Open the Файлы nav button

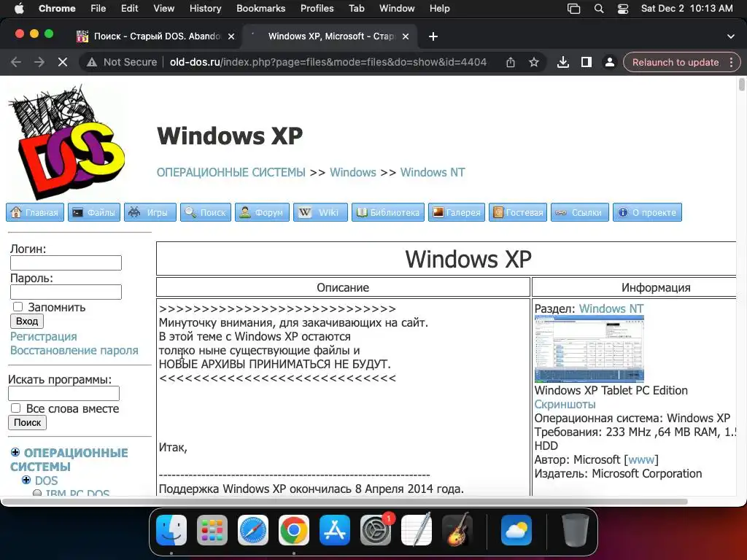[94, 212]
